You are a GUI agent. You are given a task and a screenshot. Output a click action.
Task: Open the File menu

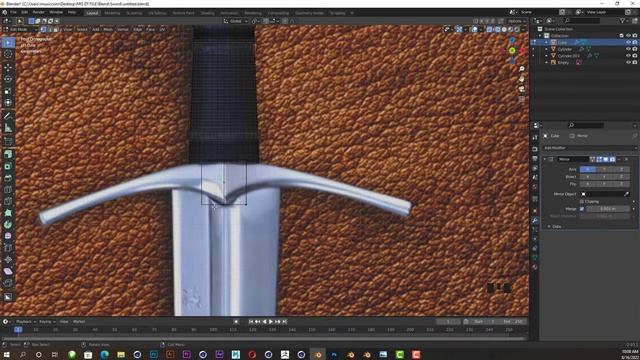pyautogui.click(x=13, y=12)
